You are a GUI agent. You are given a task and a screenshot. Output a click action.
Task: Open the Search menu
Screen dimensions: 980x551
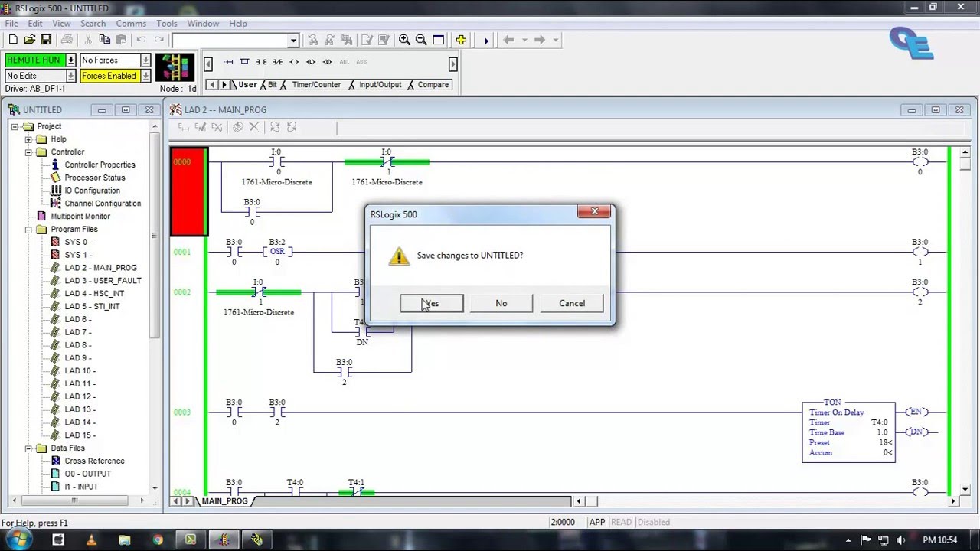coord(93,24)
